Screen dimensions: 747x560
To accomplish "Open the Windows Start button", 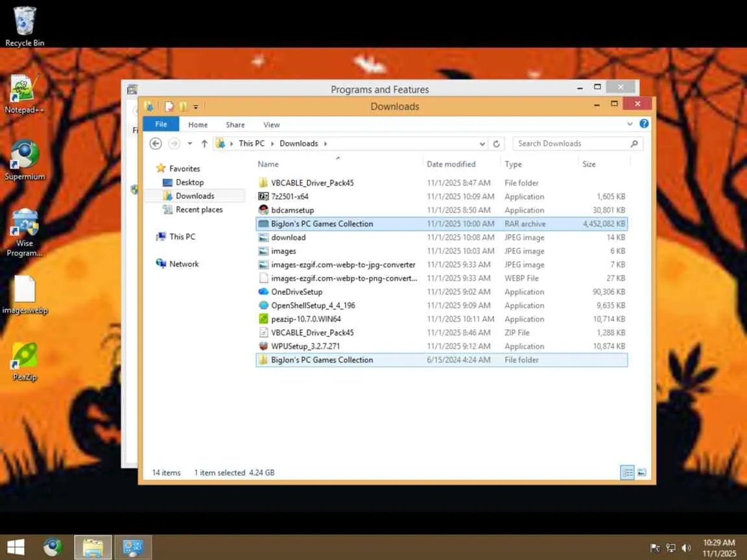I will (x=16, y=547).
